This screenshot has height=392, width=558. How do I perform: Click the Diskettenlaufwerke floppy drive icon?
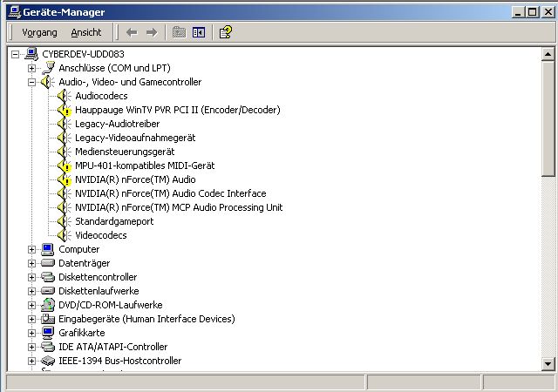48,291
